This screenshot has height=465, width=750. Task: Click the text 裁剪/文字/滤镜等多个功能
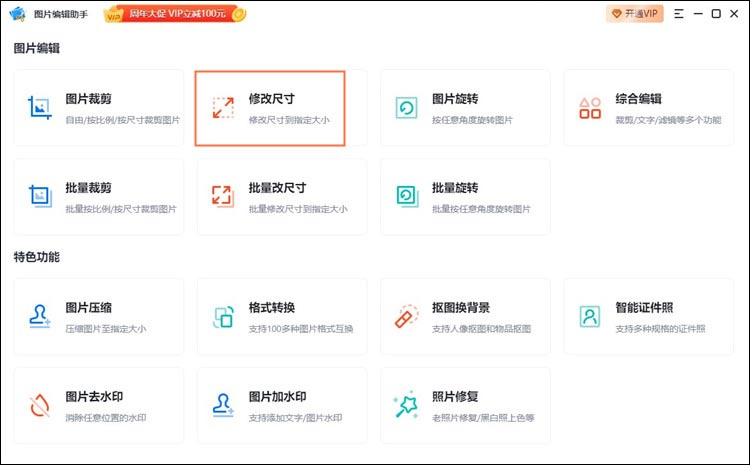coord(668,120)
